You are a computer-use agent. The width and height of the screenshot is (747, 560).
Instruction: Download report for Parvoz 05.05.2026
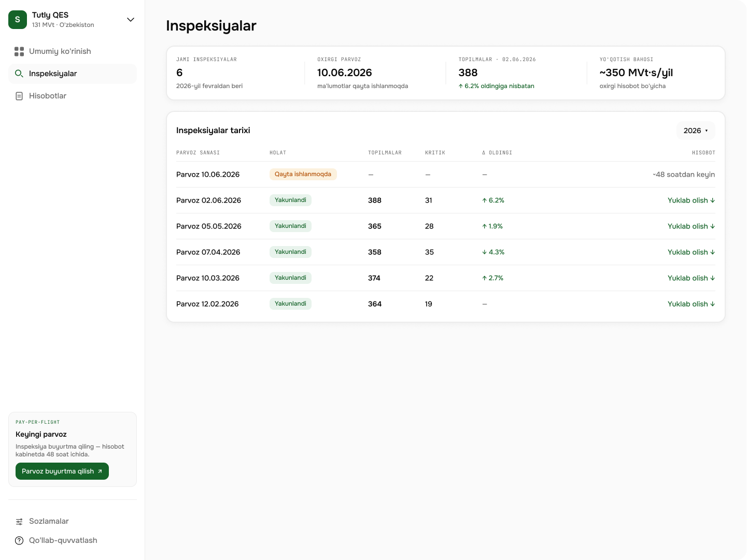pos(691,226)
